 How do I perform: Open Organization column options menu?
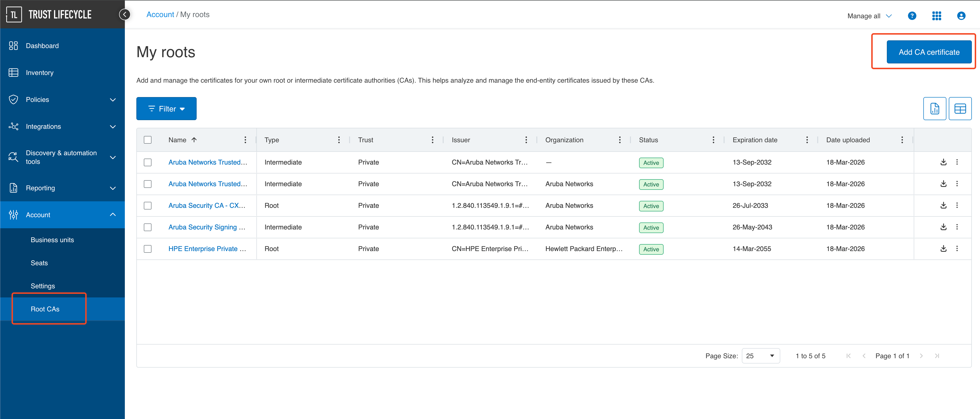620,140
